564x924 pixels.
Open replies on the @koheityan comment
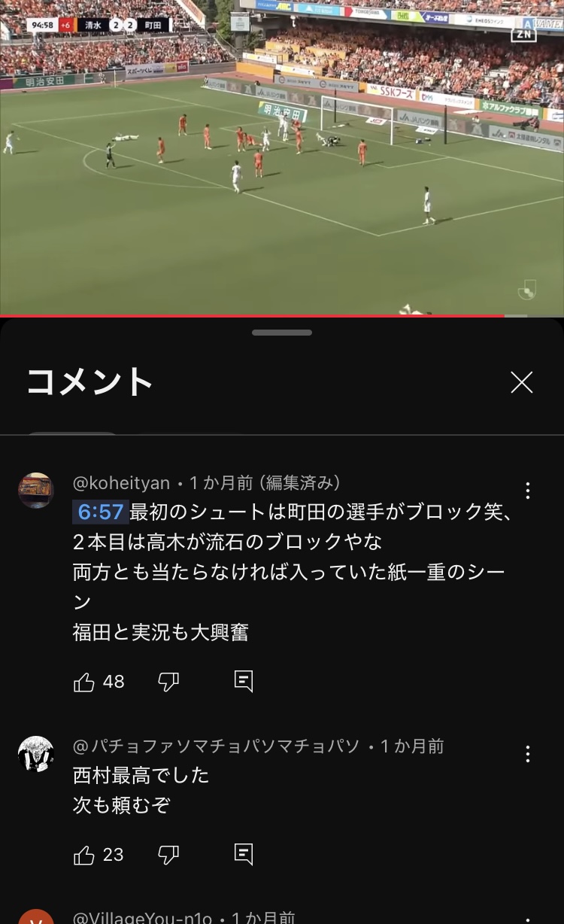click(244, 682)
